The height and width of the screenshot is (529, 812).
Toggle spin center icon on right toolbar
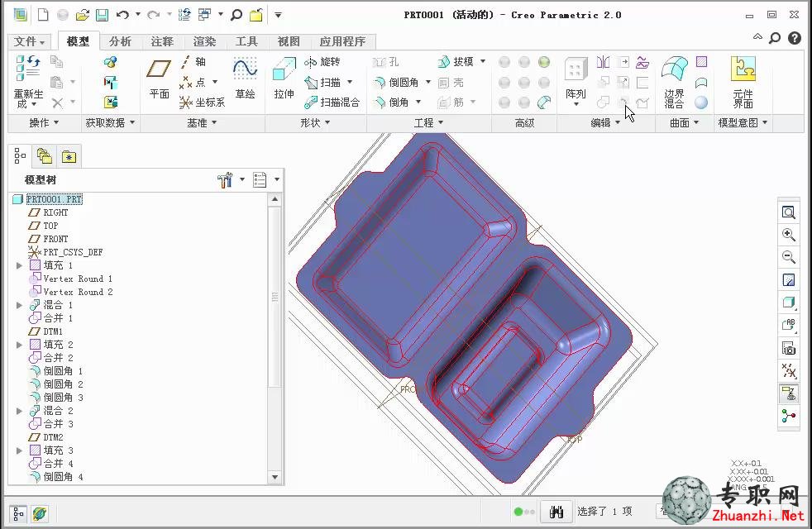[789, 416]
